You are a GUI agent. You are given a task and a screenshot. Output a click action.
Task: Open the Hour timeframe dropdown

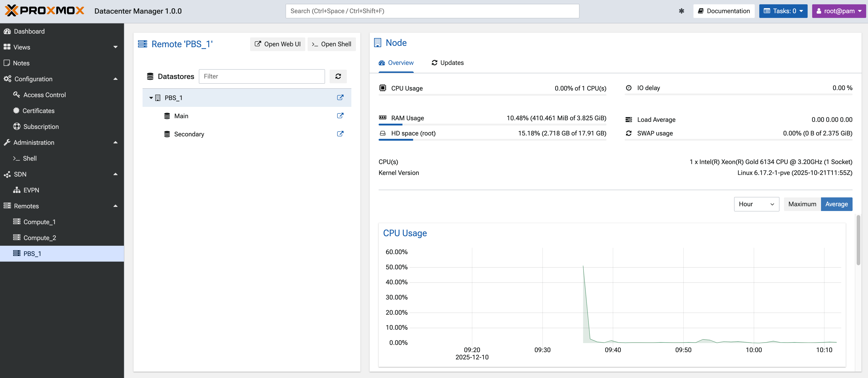[756, 204]
